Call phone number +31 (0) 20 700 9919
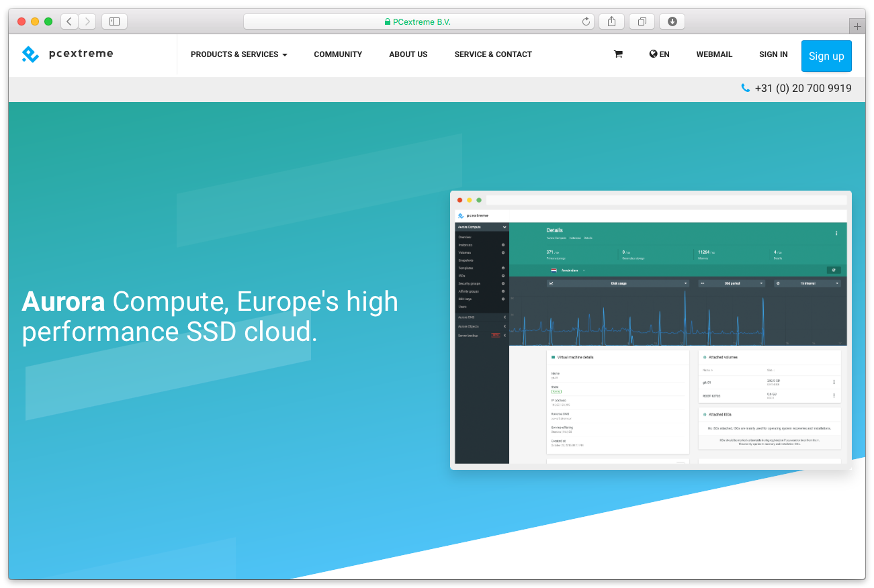Screen dimensions: 874x588 pos(803,88)
